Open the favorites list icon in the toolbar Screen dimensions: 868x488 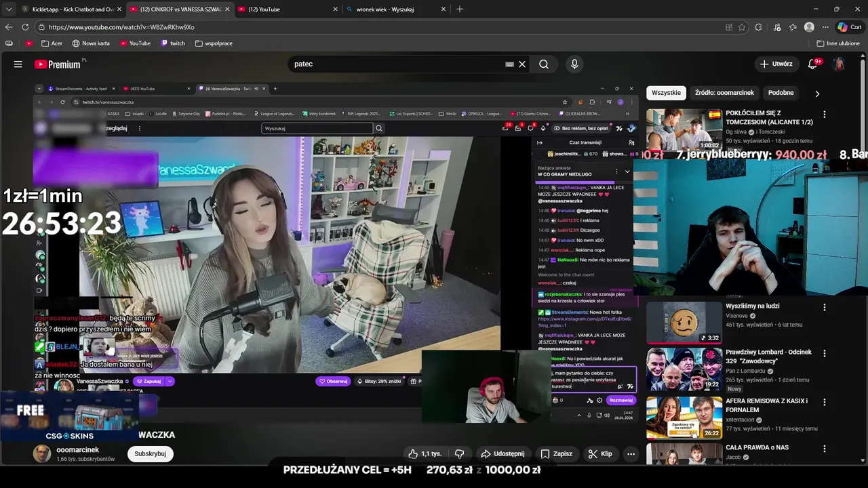click(x=793, y=27)
